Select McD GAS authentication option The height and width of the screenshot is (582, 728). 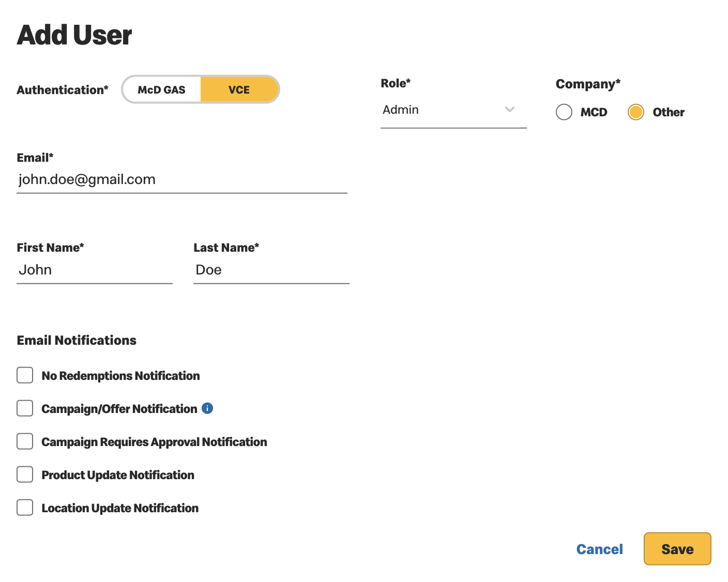coord(161,90)
